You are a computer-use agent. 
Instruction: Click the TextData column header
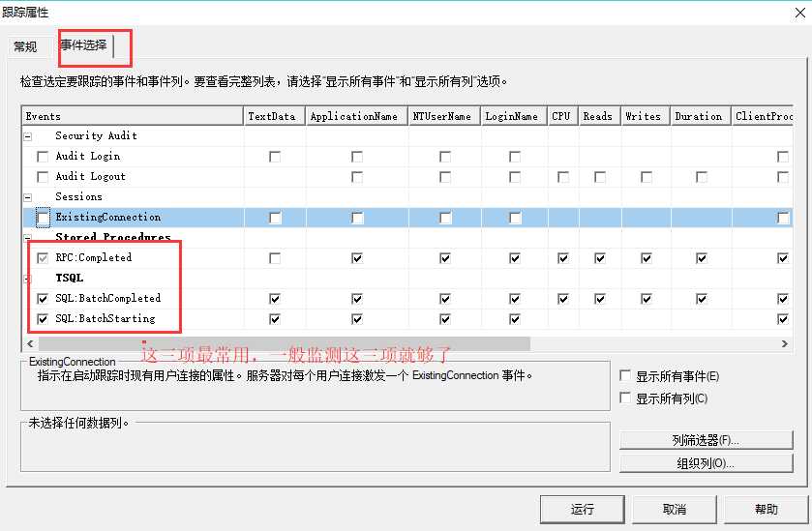pyautogui.click(x=275, y=116)
